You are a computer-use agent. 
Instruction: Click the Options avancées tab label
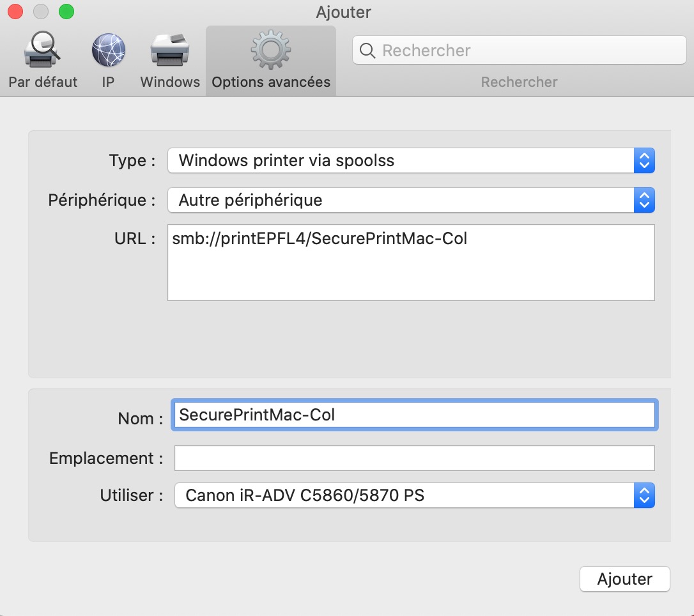click(271, 82)
